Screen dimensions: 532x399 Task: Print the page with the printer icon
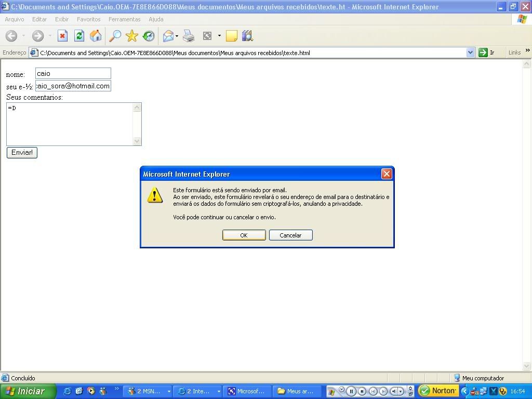click(x=188, y=36)
